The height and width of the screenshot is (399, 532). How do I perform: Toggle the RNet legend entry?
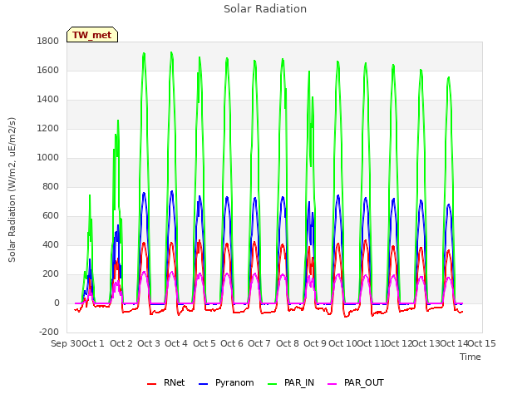(165, 382)
